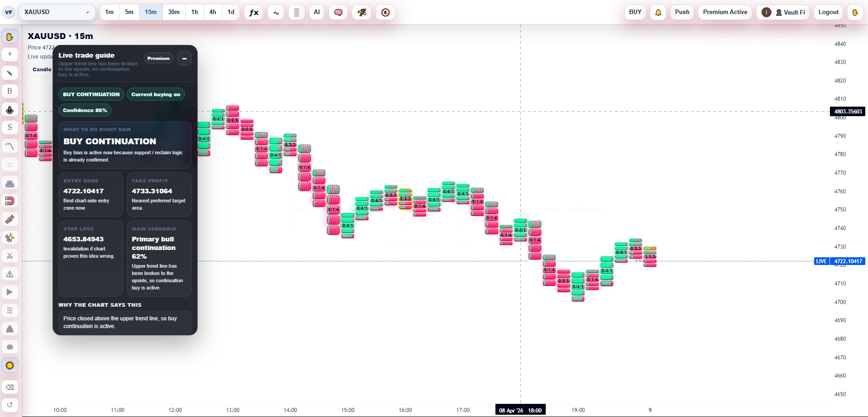
Task: Click the Logout button
Action: [x=828, y=12]
